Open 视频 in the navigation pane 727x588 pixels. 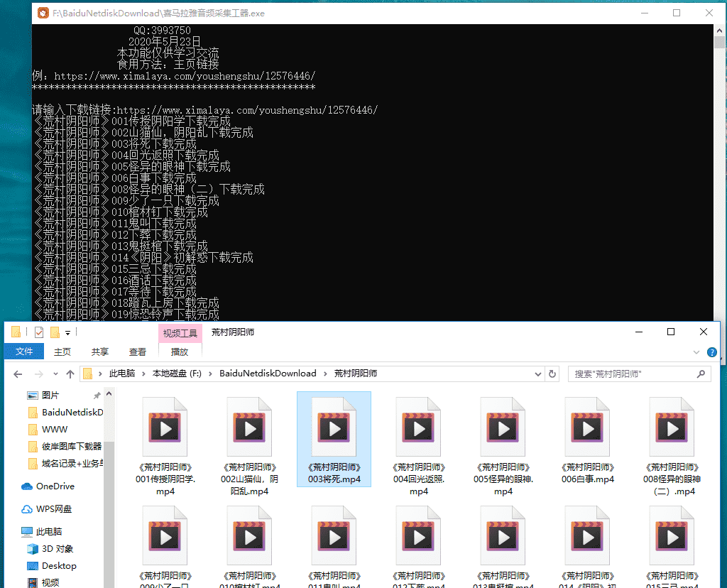[43, 582]
